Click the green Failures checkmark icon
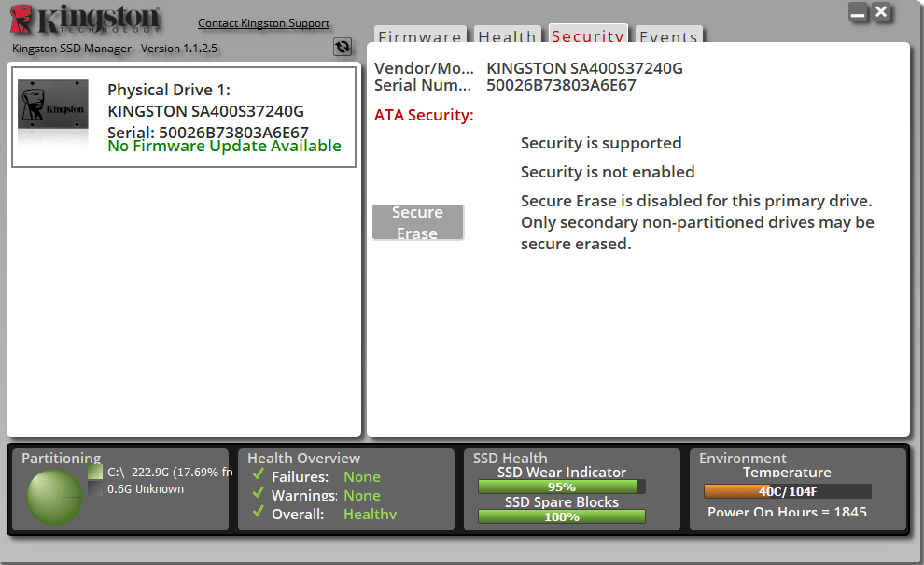Viewport: 924px width, 565px height. coord(259,476)
